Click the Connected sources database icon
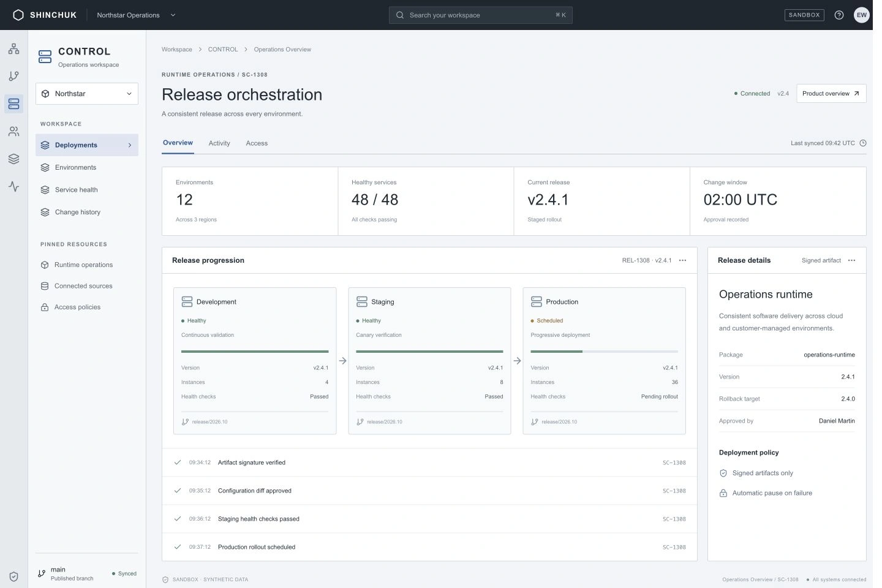Image resolution: width=882 pixels, height=588 pixels. click(45, 286)
